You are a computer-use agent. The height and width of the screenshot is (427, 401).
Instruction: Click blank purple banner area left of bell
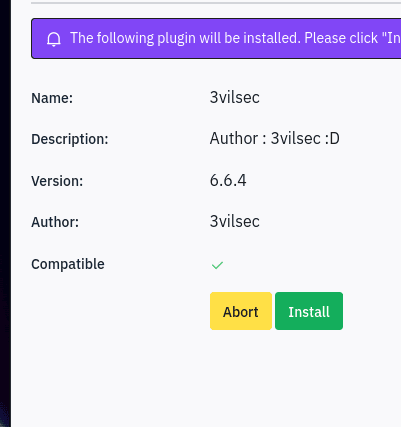(39, 39)
